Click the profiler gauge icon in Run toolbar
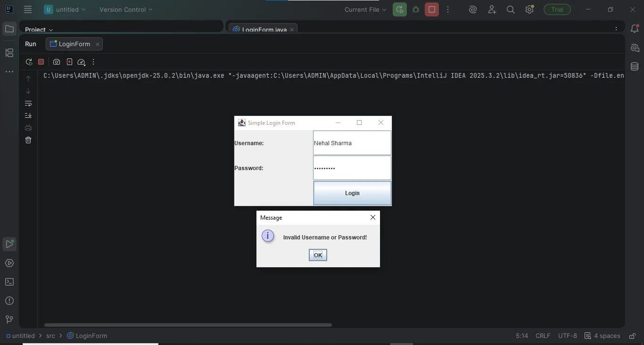The width and height of the screenshot is (644, 345). click(x=81, y=62)
